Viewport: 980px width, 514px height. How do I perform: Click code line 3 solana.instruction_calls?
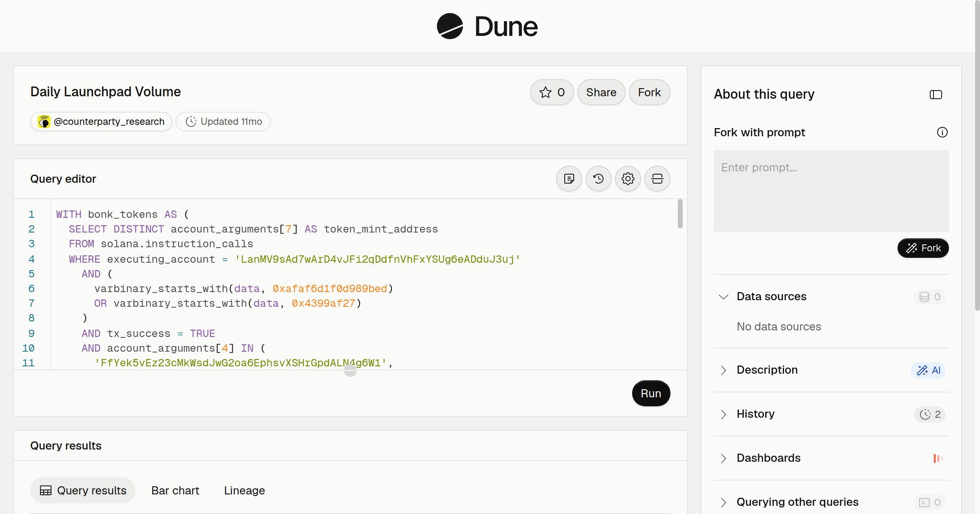click(177, 244)
